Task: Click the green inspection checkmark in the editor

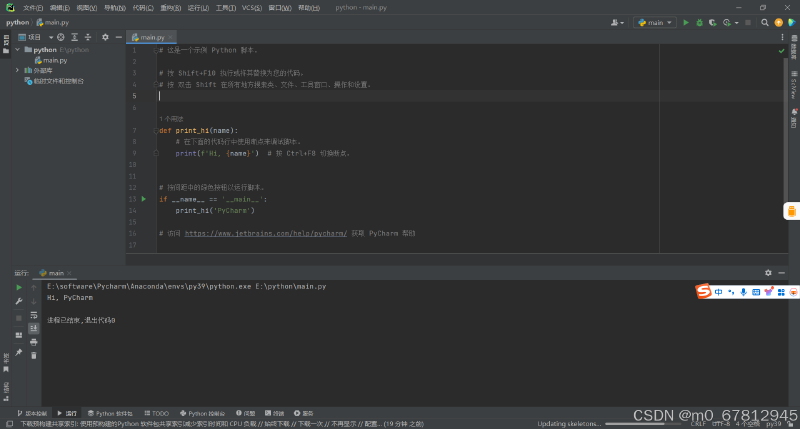Action: pyautogui.click(x=782, y=51)
